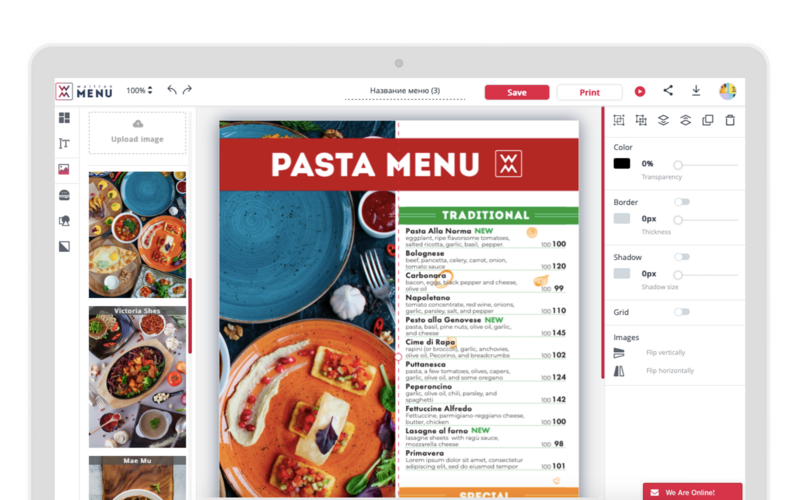
Task: Click the black Color swatch
Action: pyautogui.click(x=621, y=164)
